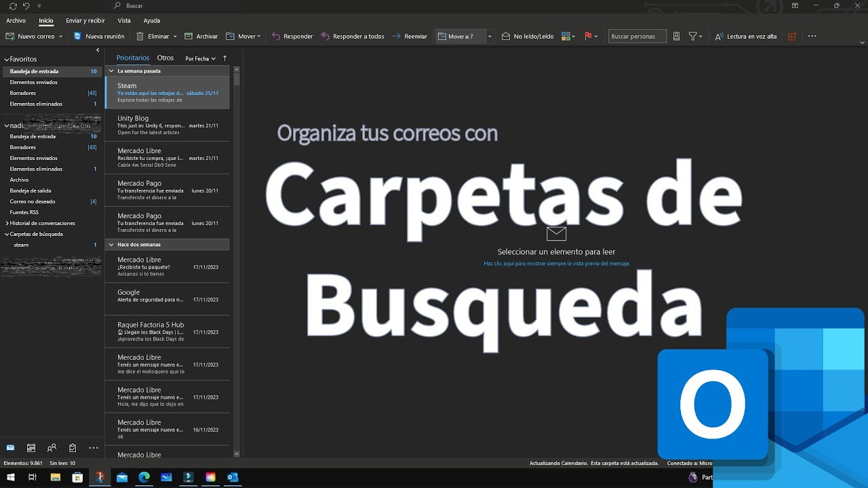The image size is (868, 488).
Task: Open the filter email funnel dropdown
Action: click(x=695, y=37)
